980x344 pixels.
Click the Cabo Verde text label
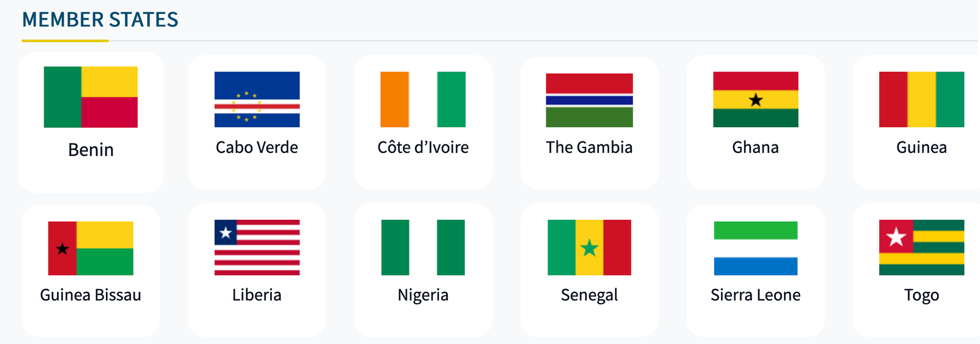click(x=257, y=148)
